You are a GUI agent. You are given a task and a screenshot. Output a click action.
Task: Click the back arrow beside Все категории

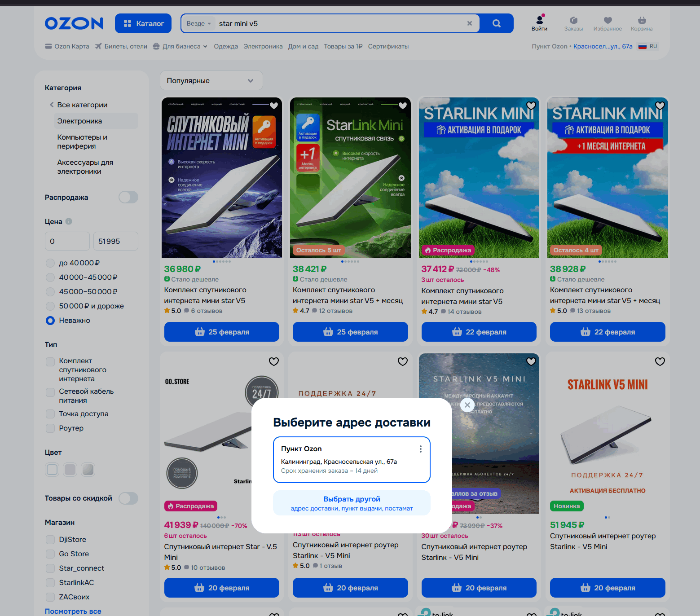tap(52, 105)
